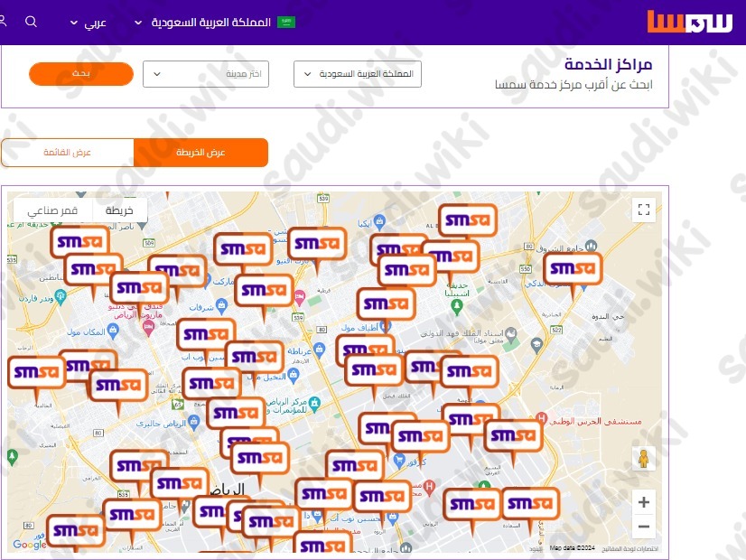Click the SMSA marker above حديقة اشبيليا
The height and width of the screenshot is (560, 746).
pyautogui.click(x=451, y=256)
